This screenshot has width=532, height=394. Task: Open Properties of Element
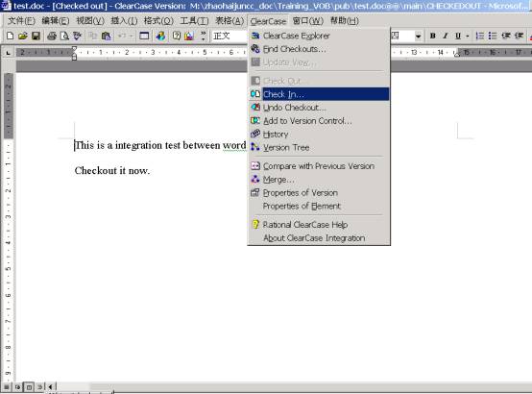pos(319,206)
